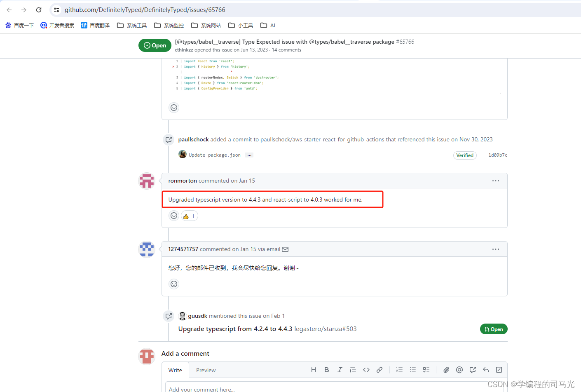This screenshot has height=392, width=581.
Task: Open 1274571757's avatar image
Action: tap(147, 249)
